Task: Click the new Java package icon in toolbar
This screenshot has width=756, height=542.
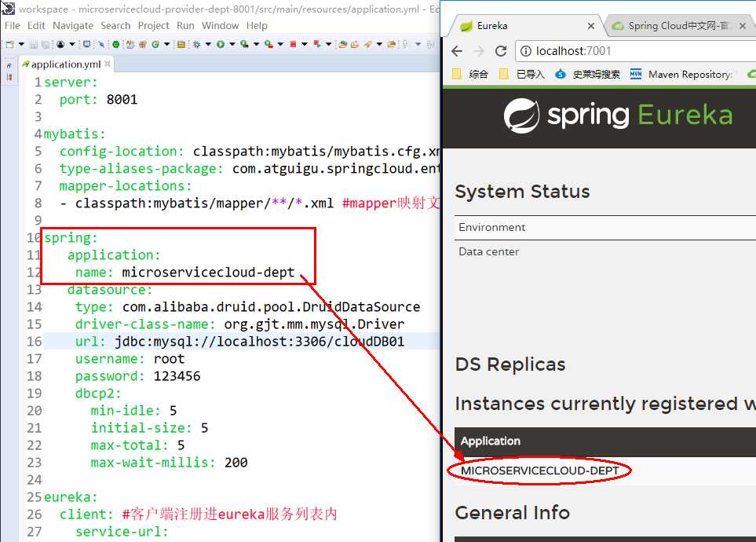Action: pos(143,45)
